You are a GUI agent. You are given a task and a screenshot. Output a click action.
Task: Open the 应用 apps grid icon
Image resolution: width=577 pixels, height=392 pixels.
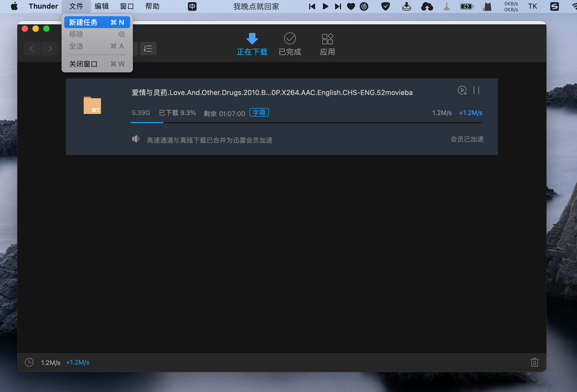tap(328, 39)
